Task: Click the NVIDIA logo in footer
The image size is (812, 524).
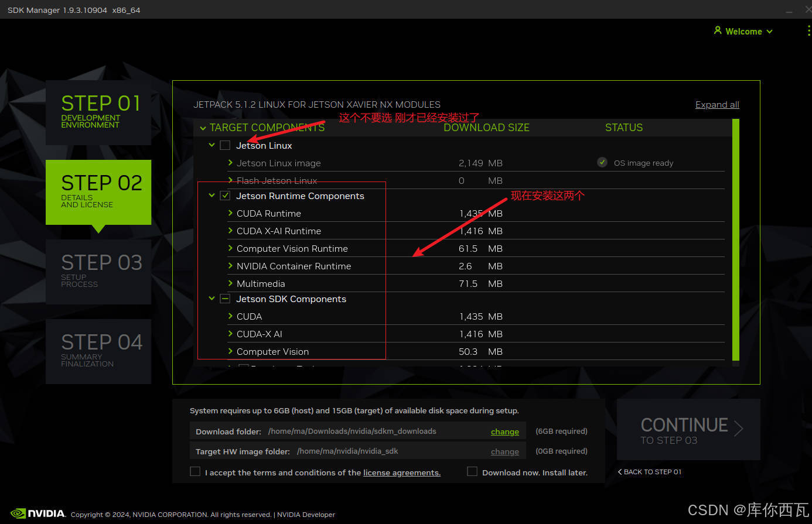Action: pos(39,513)
